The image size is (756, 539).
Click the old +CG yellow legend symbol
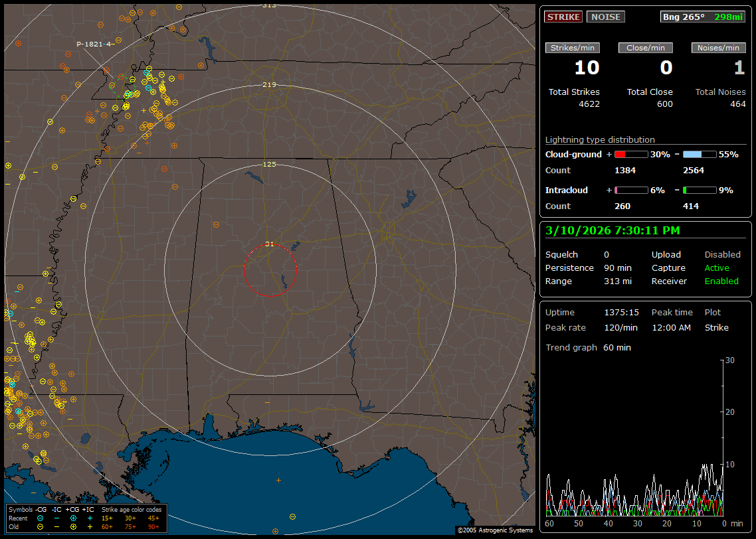point(73,526)
